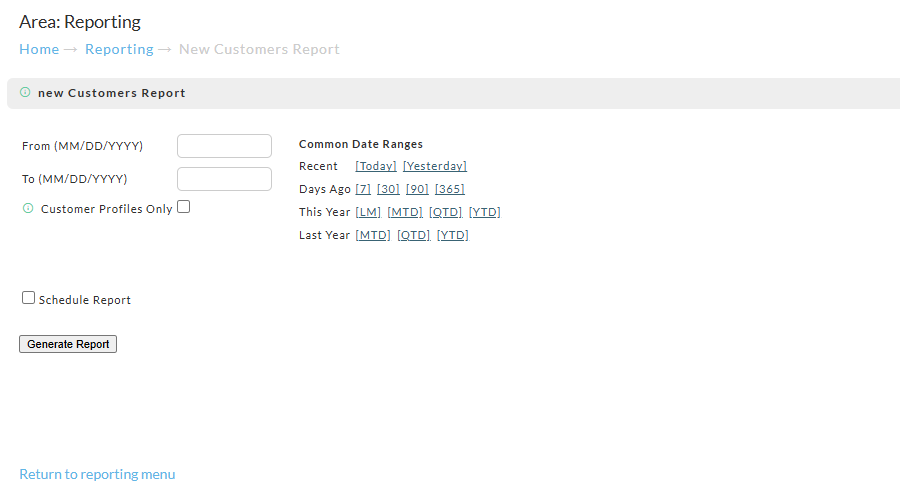
Task: Click the Customer Profiles Only label text
Action: tap(106, 209)
